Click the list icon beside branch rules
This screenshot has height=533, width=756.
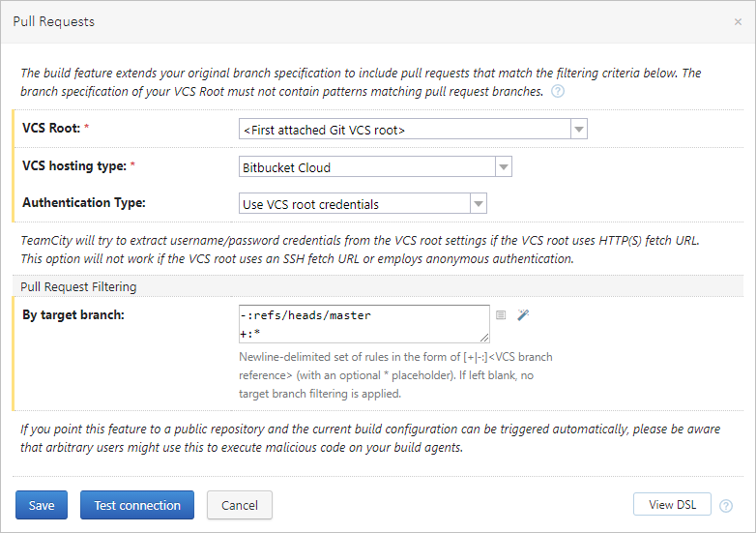[501, 315]
